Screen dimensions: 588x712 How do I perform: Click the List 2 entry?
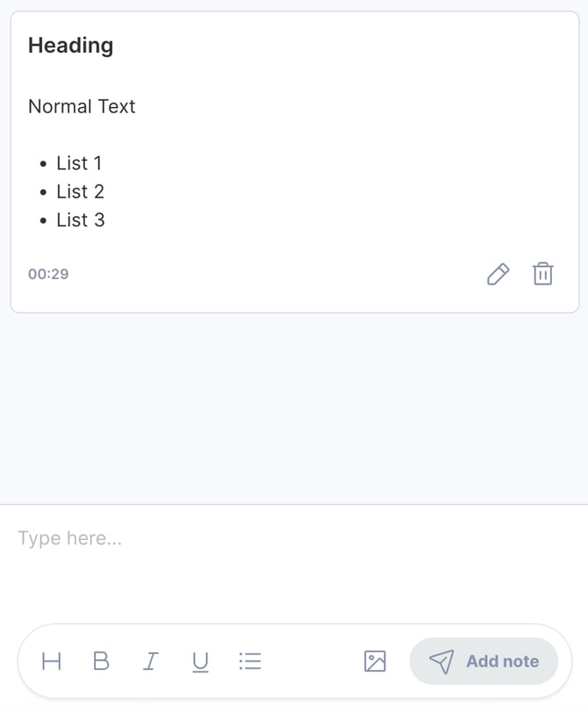click(79, 191)
